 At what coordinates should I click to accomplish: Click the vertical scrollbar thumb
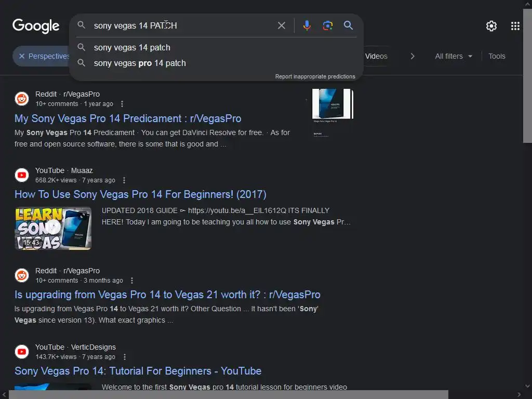(x=527, y=76)
